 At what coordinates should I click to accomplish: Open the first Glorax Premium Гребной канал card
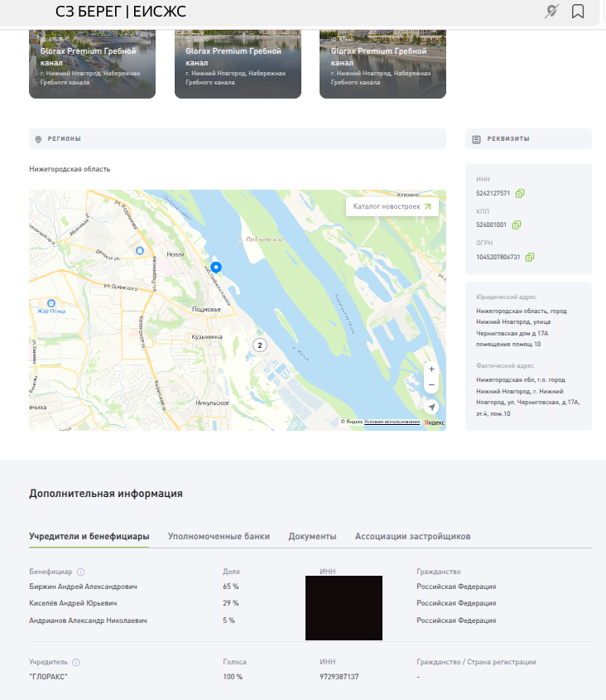coord(92,65)
